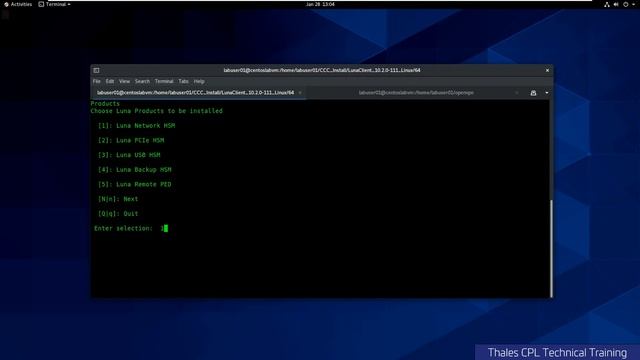Click the '[N|n]: Next' line
640x360 pixels.
(x=118, y=199)
